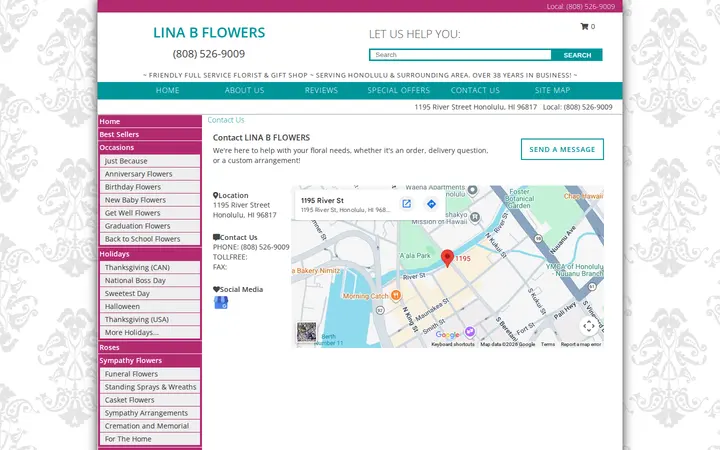Click the Morning Catch restaurant marker
The image size is (720, 450).
[396, 296]
